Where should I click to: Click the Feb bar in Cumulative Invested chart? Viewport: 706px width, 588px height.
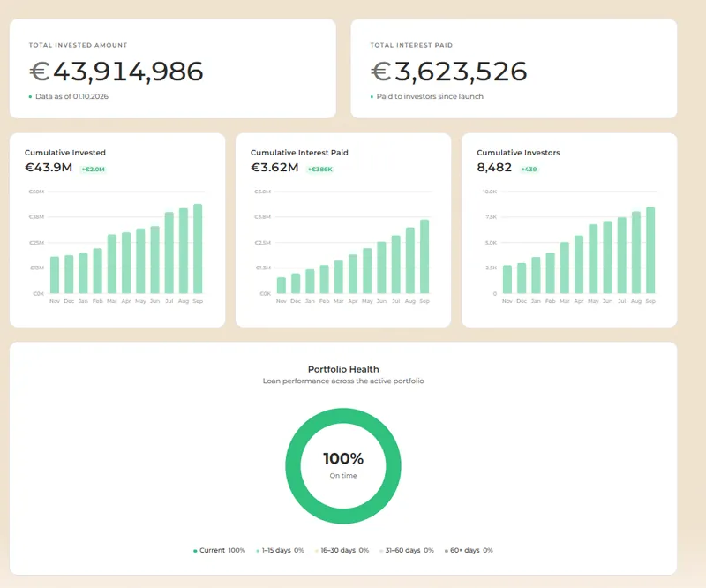tap(98, 271)
